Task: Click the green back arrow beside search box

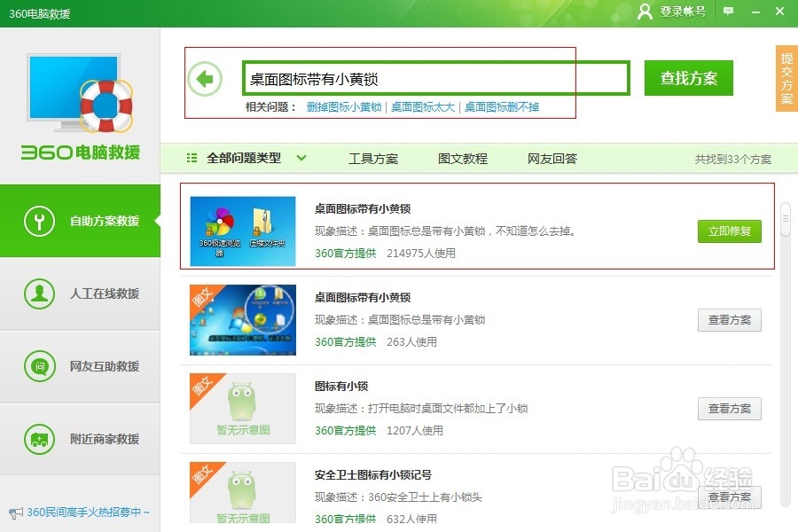Action: coord(206,79)
